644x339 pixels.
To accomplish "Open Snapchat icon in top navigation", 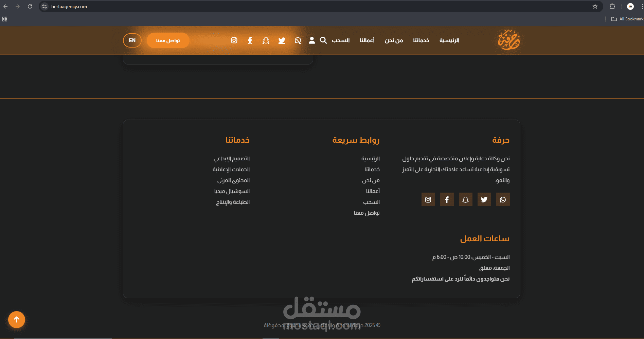I will [266, 40].
